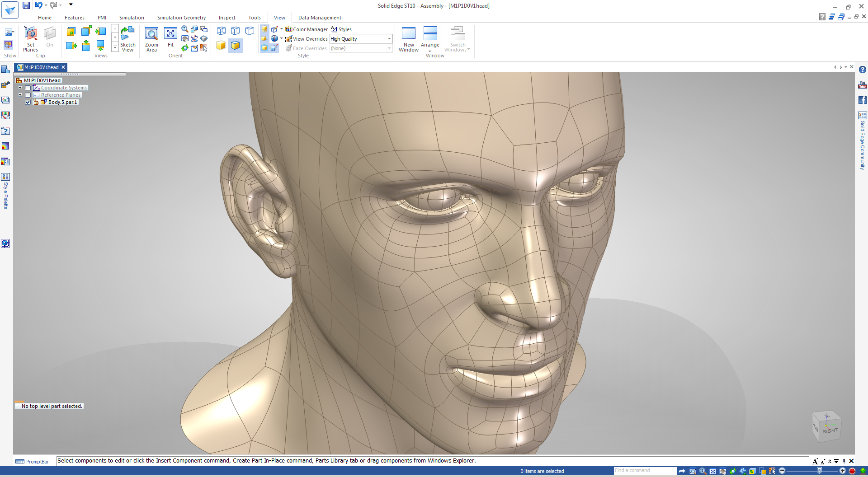The width and height of the screenshot is (868, 477).
Task: Open the Face Overrides (None) dropdown
Action: click(389, 48)
